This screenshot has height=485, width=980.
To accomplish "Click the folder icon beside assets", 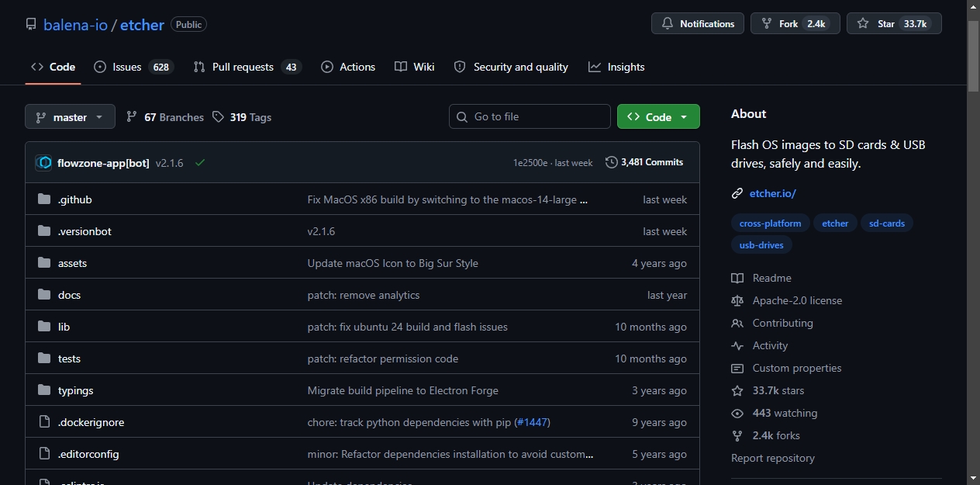I will pos(44,263).
